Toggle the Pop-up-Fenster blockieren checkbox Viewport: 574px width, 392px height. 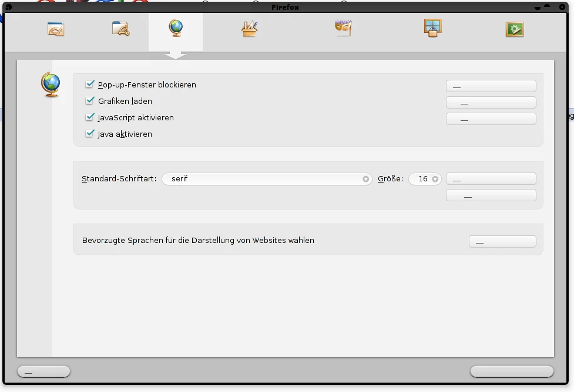pyautogui.click(x=90, y=85)
